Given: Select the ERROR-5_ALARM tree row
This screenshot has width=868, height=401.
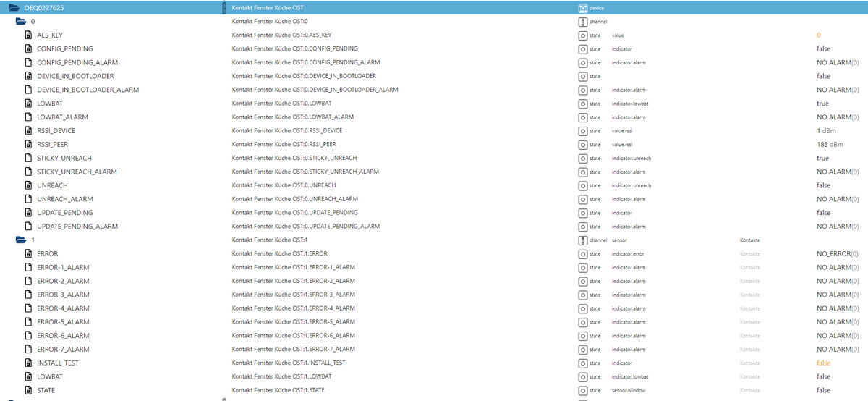Looking at the screenshot, I should click(434, 322).
